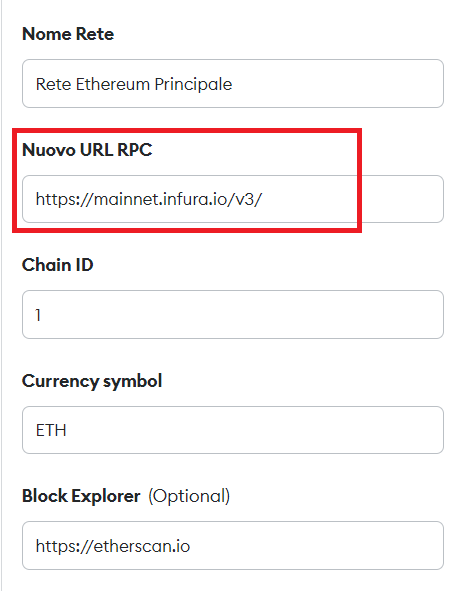Click the https://etherscan.io text
Screen dimensions: 451x591
[113, 546]
